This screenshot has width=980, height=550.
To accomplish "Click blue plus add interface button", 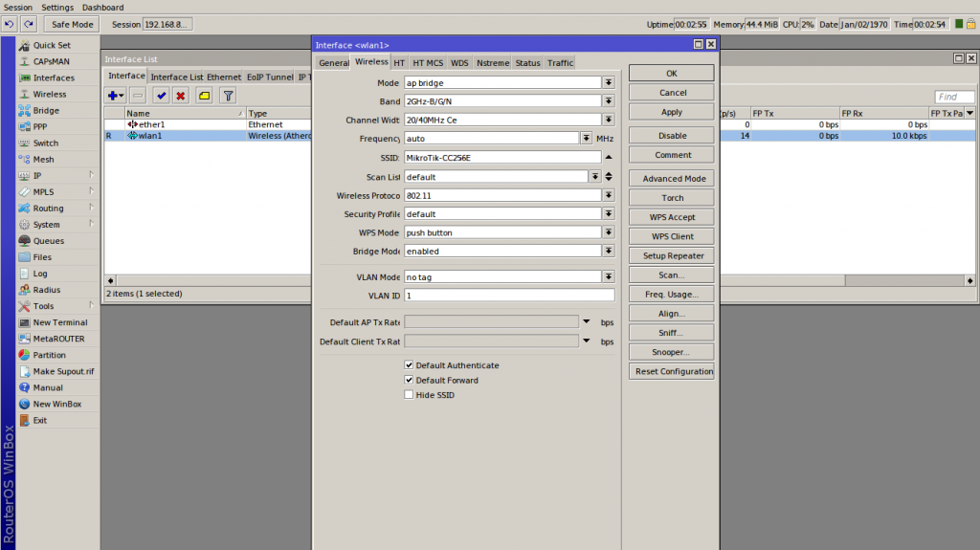I will pos(116,96).
